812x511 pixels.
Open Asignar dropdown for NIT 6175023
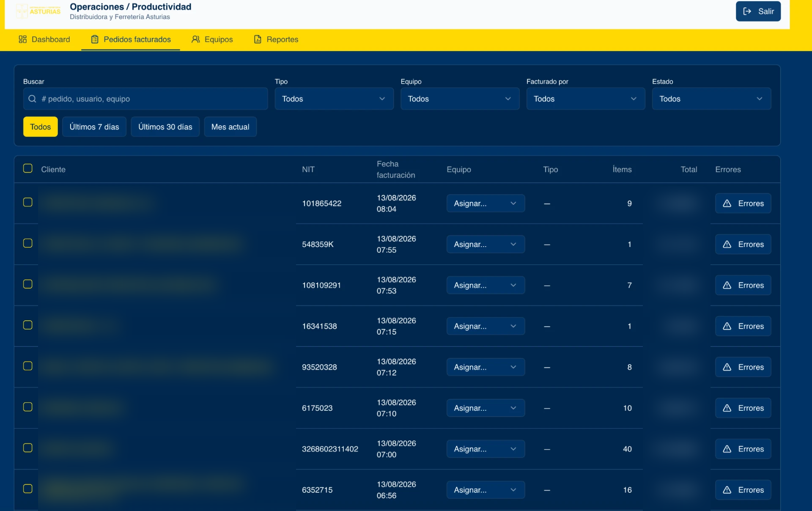486,408
